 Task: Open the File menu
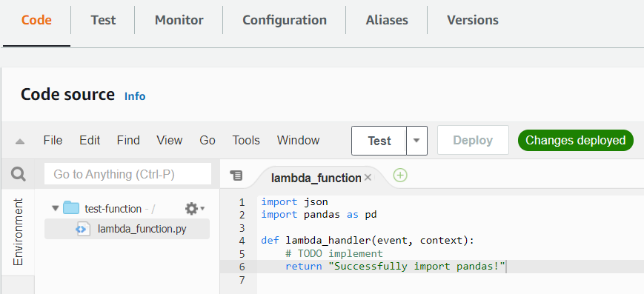click(53, 141)
